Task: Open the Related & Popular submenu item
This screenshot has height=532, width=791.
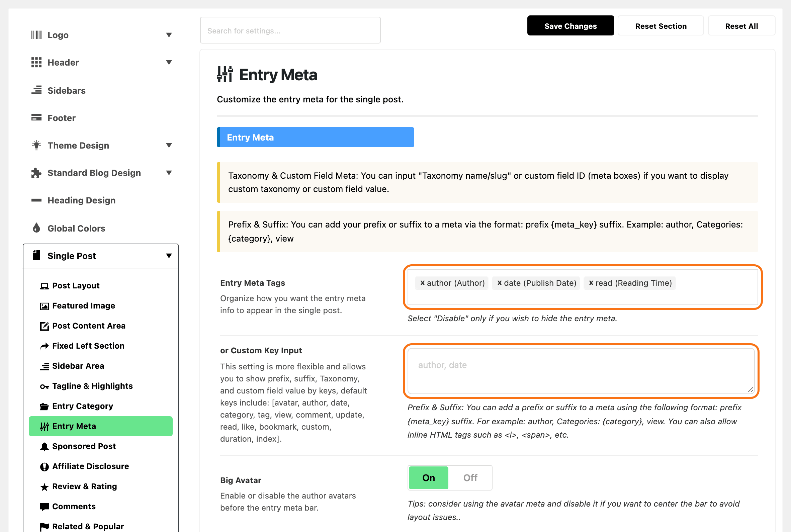Action: point(101,526)
